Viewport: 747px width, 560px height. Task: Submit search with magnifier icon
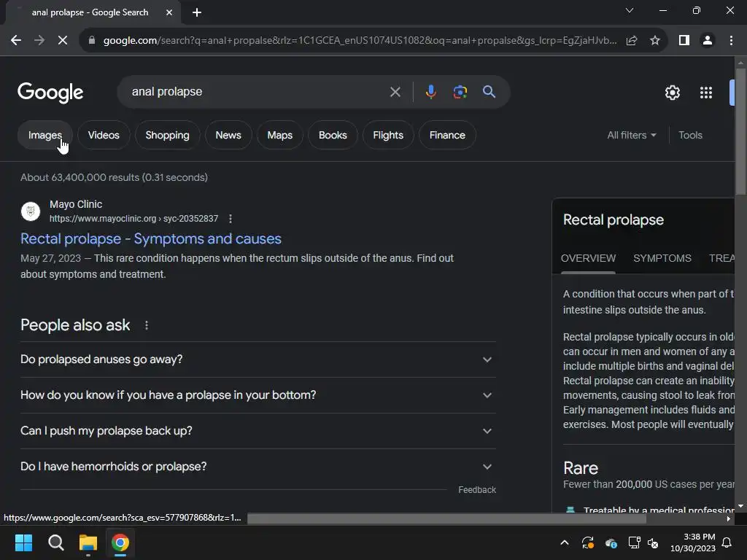(489, 92)
